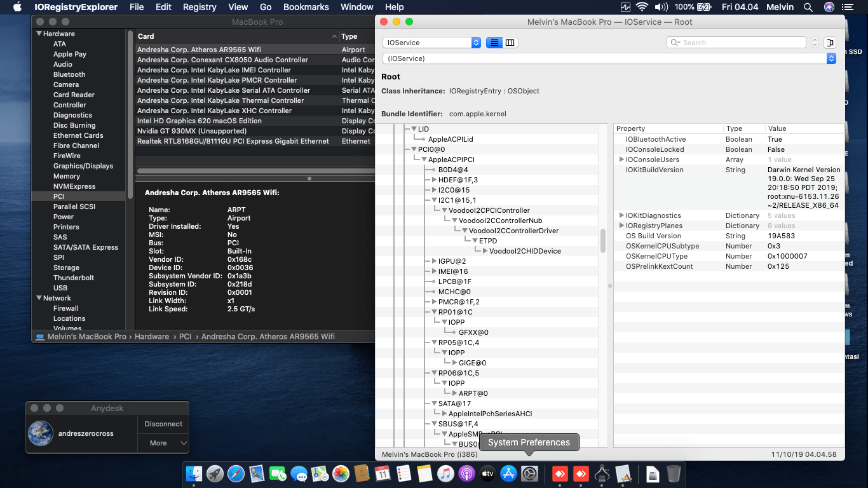
Task: Open Podcasts from the Dock
Action: click(x=466, y=473)
